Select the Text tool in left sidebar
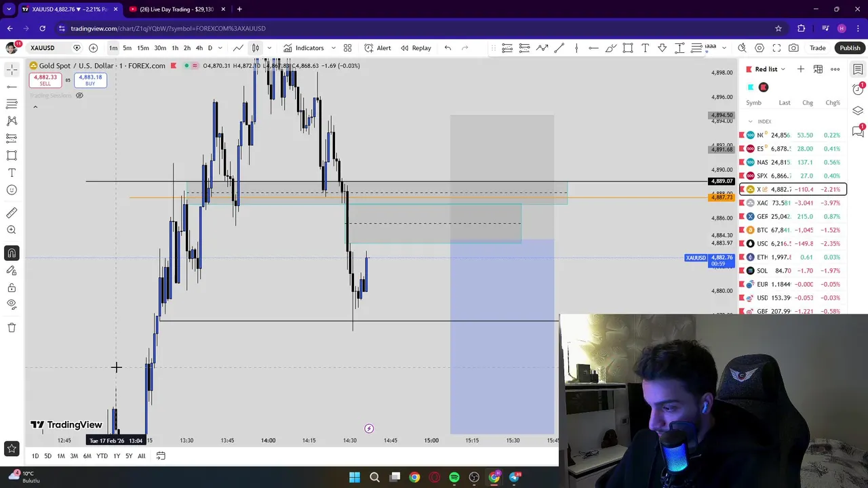Viewport: 868px width, 488px height. [x=12, y=173]
